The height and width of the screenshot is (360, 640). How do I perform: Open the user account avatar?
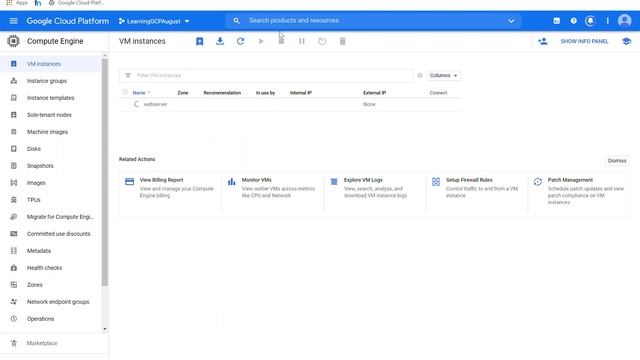[x=624, y=21]
